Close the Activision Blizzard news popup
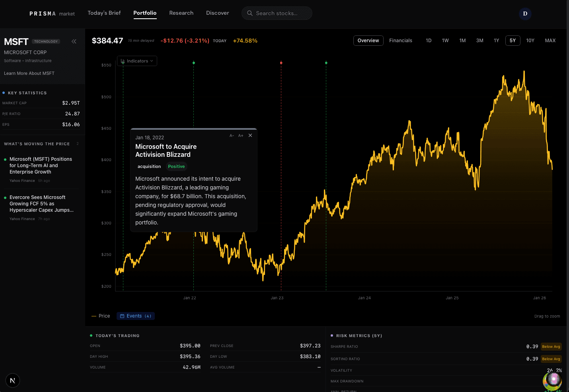Screen dimensions: 569x392 pyautogui.click(x=250, y=135)
